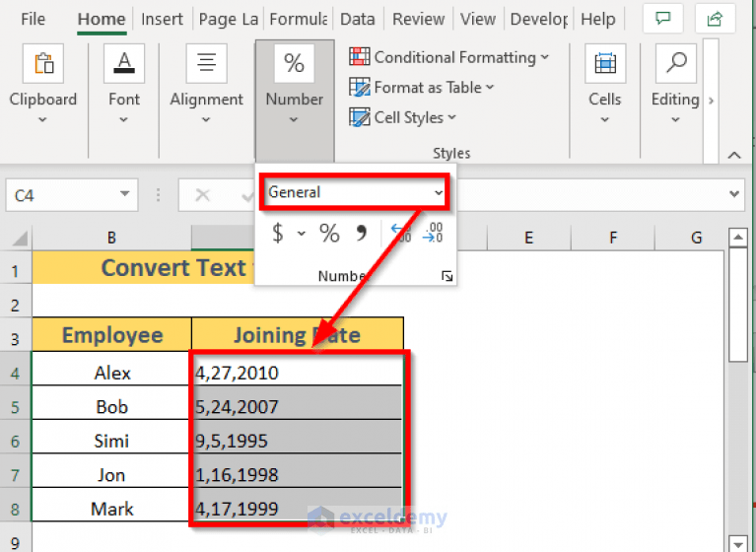Cancel formula entry X icon
This screenshot has width=756, height=552.
click(202, 195)
